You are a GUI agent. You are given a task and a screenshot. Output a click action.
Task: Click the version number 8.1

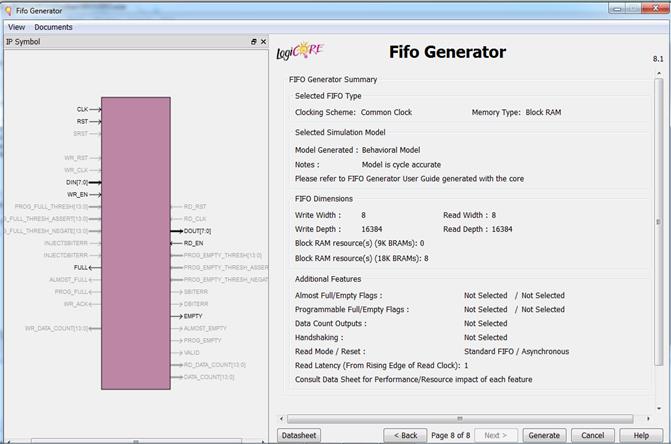click(x=658, y=59)
